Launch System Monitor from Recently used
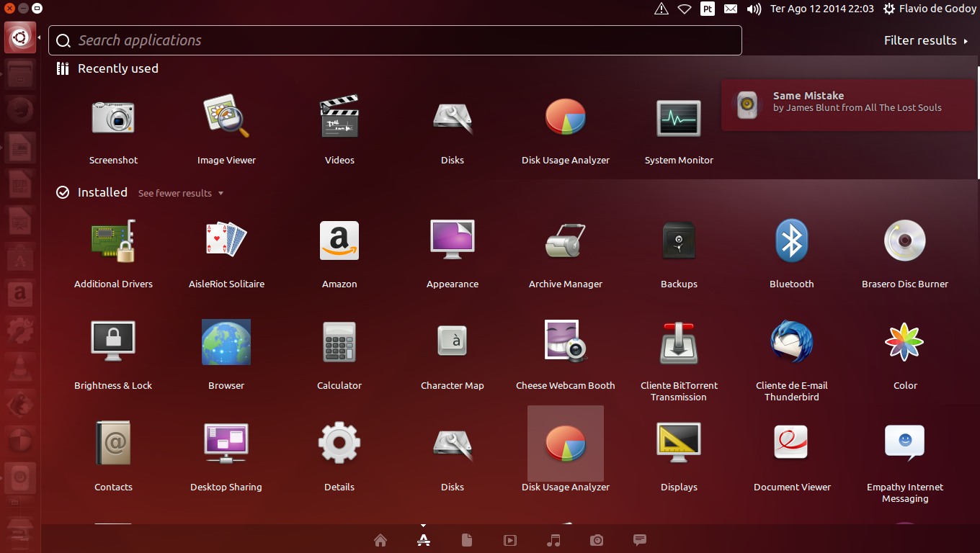The image size is (980, 553). 678,117
